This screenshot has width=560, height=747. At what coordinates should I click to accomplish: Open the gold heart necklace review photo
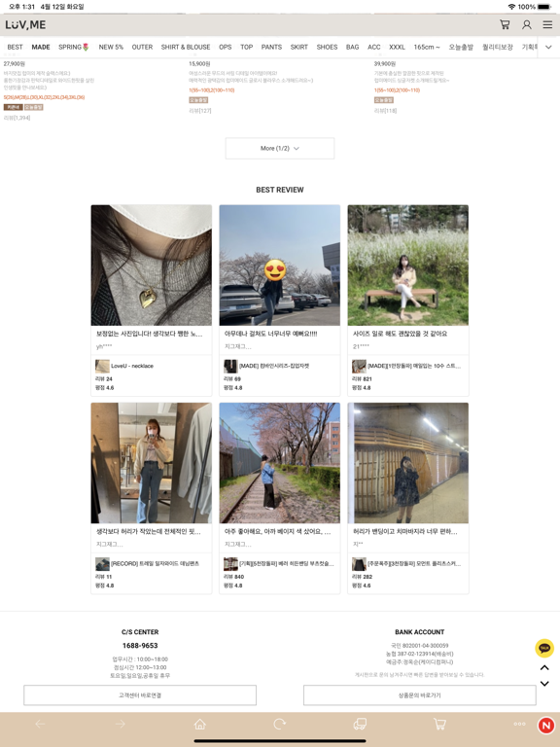(x=152, y=266)
